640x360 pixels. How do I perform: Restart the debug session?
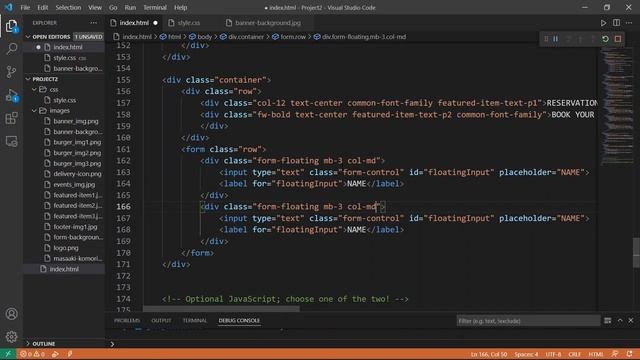click(x=605, y=39)
